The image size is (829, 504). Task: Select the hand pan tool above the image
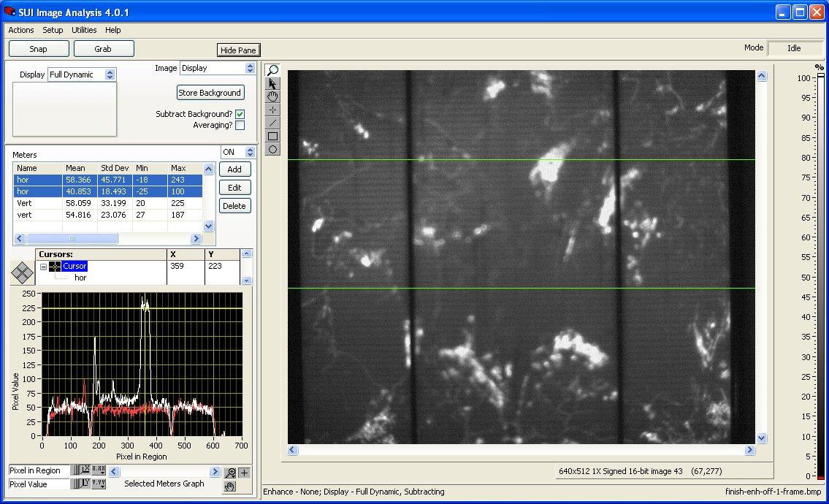tap(272, 96)
